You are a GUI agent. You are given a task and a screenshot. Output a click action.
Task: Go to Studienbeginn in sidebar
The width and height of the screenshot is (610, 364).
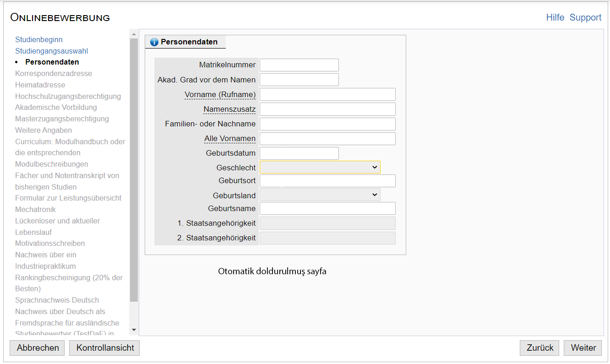[x=39, y=40]
